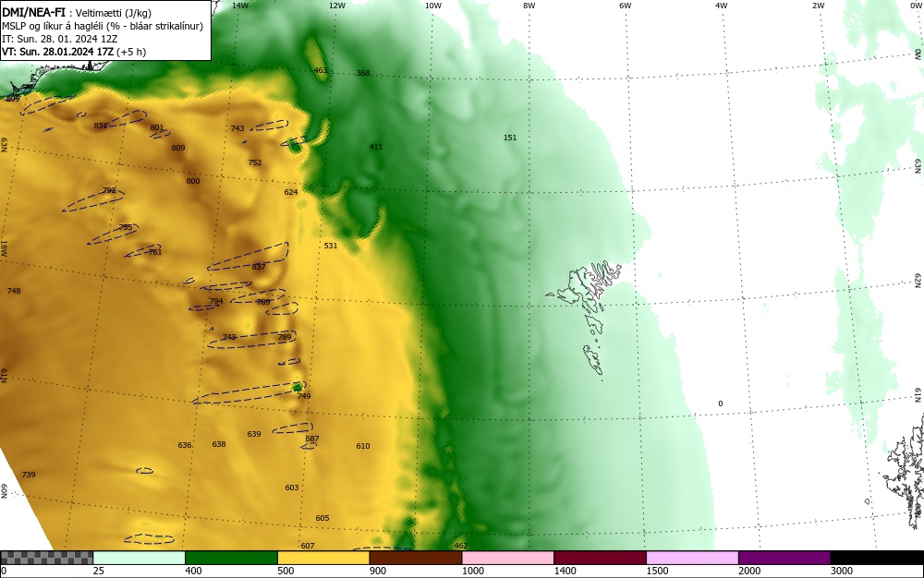Viewport: 924px width, 578px height.
Task: Click the 14W longitude label
Action: pyautogui.click(x=240, y=6)
